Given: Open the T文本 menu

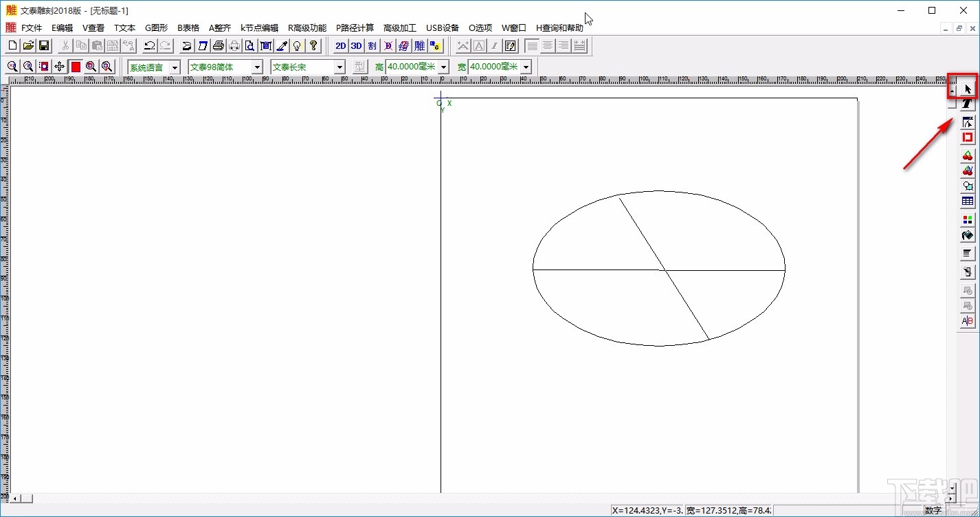Looking at the screenshot, I should tap(124, 28).
